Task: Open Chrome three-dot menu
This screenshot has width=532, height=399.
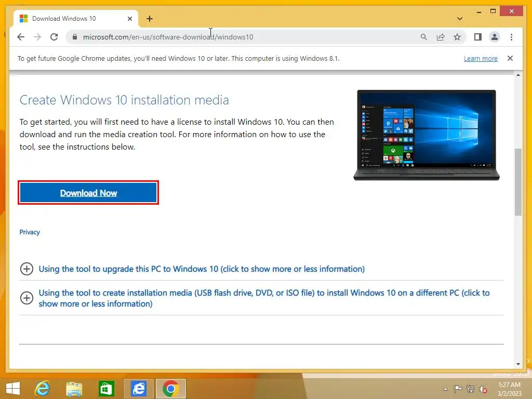Action: pyautogui.click(x=511, y=37)
